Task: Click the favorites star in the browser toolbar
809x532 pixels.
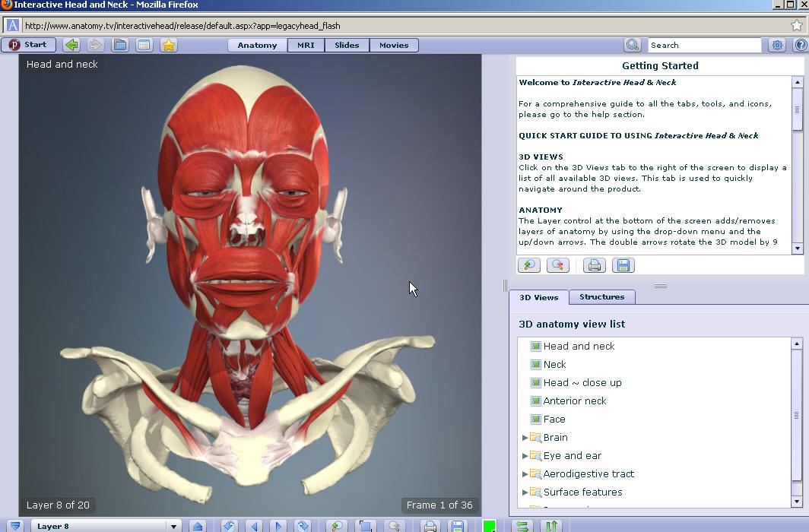Action: tap(168, 45)
